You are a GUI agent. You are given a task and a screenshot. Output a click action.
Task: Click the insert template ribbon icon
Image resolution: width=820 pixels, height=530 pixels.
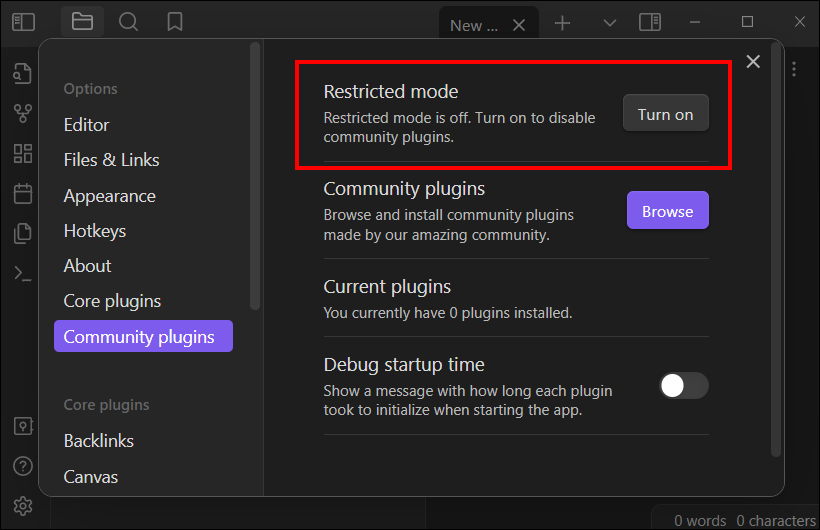coord(22,233)
